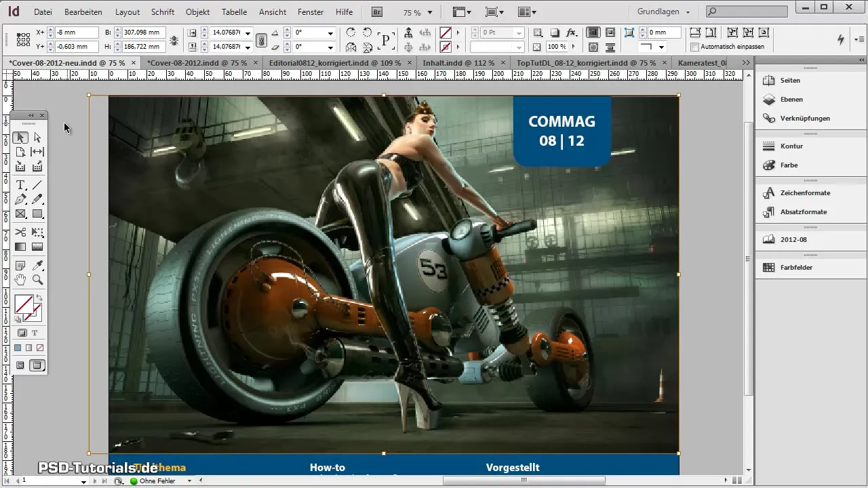
Task: Open Ohne Fehler preflight dropdown
Action: [189, 481]
